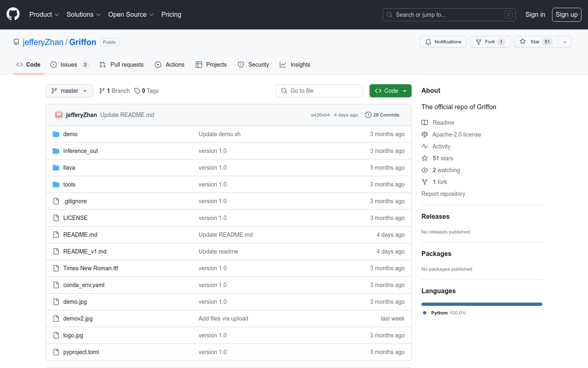Open the Activity link
This screenshot has width=588, height=368.
pyautogui.click(x=436, y=146)
